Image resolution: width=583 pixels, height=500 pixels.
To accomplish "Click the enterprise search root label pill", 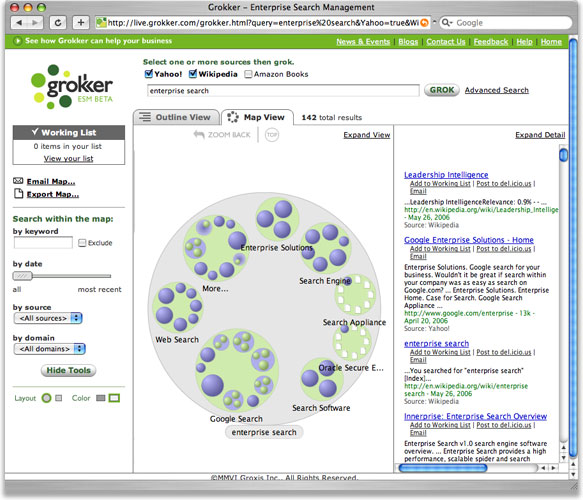I will [264, 432].
